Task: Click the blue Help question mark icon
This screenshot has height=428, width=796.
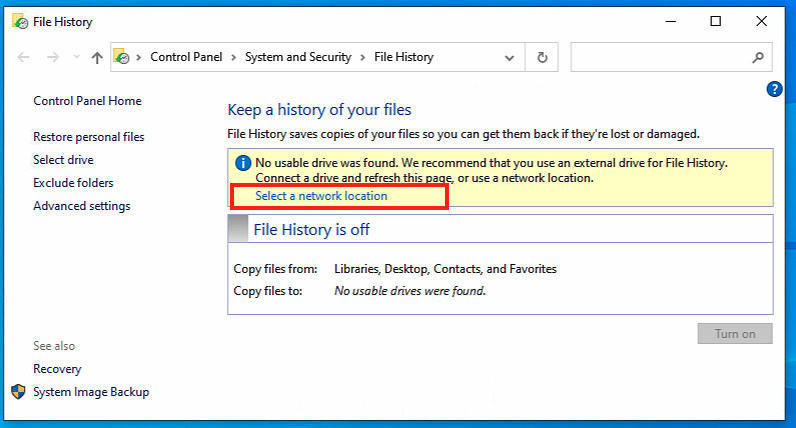Action: click(x=774, y=89)
